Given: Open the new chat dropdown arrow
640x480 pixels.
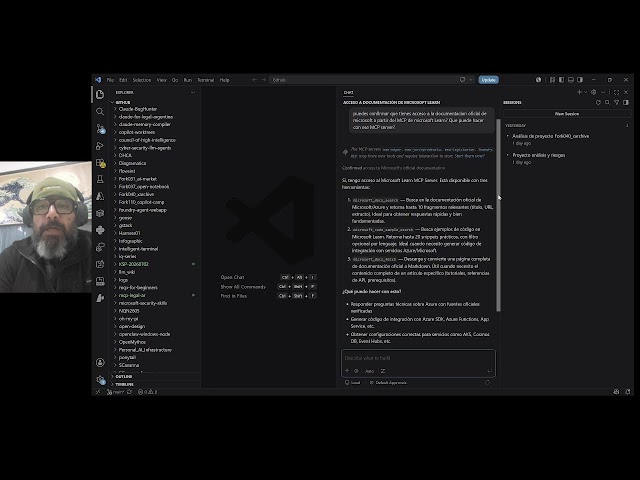Looking at the screenshot, I should (x=585, y=92).
